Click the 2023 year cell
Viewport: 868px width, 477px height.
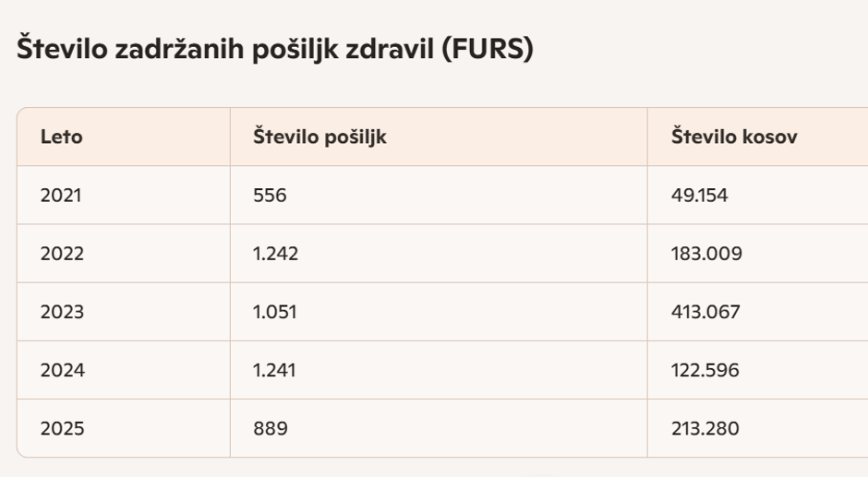click(x=62, y=312)
